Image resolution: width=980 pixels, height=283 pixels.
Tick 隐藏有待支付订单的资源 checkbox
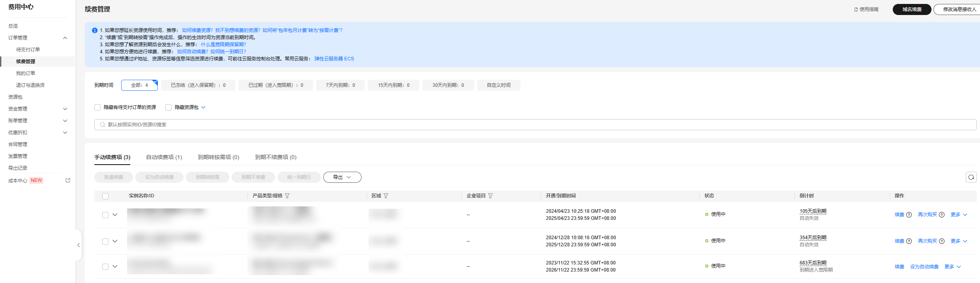pyautogui.click(x=97, y=107)
